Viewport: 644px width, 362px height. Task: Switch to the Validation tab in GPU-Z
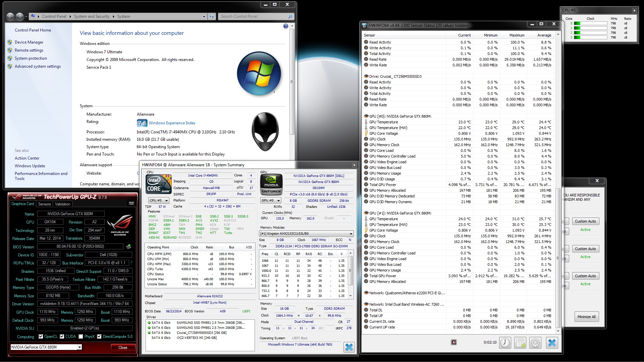tap(62, 204)
